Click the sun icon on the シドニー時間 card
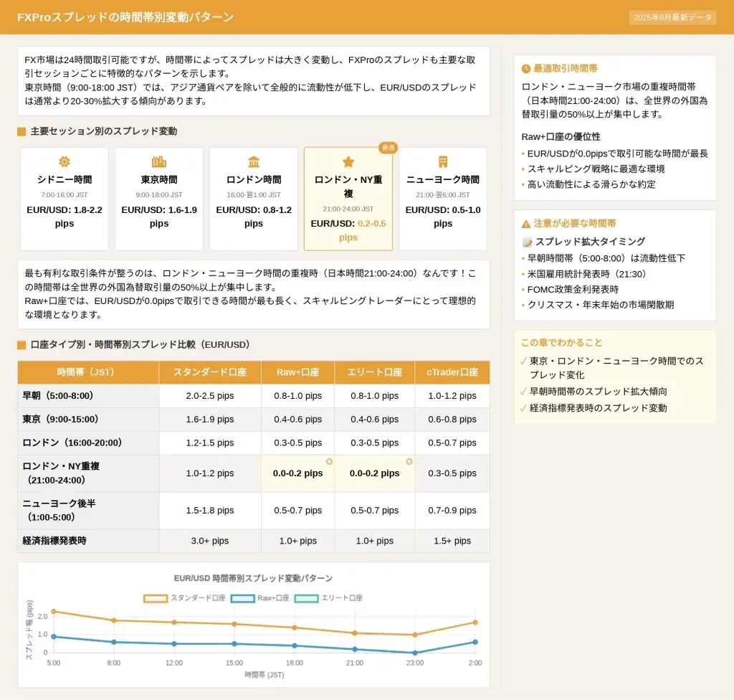 click(x=65, y=162)
